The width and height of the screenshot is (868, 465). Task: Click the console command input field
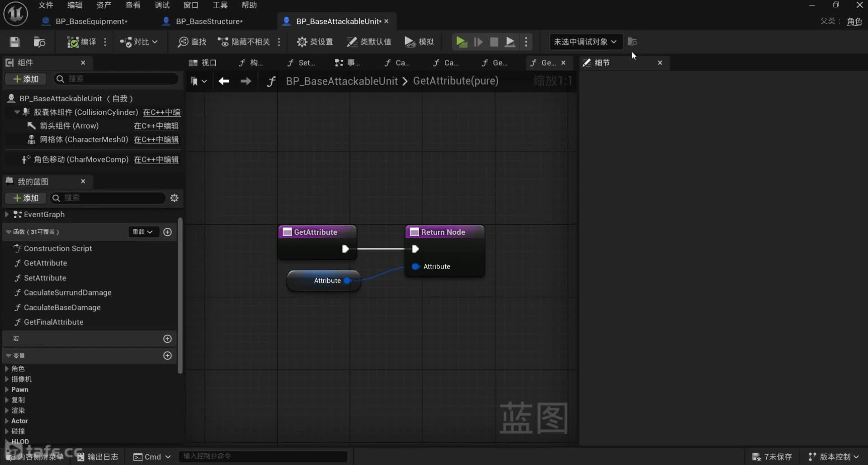pos(263,456)
